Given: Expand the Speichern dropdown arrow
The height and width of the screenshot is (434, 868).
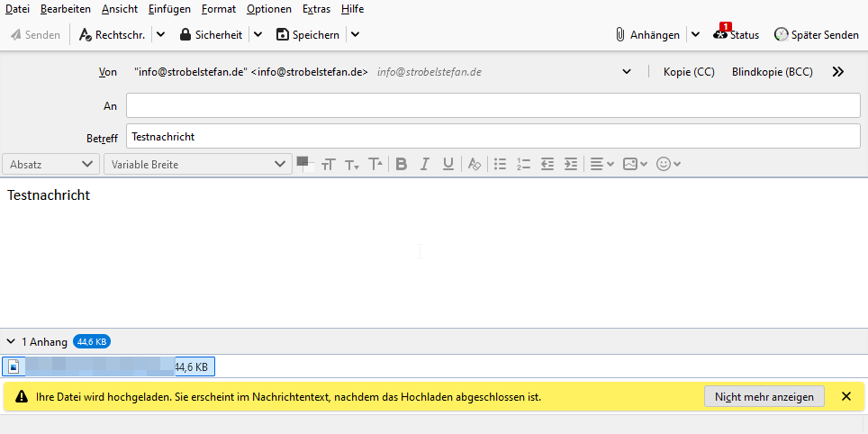Looking at the screenshot, I should [356, 35].
